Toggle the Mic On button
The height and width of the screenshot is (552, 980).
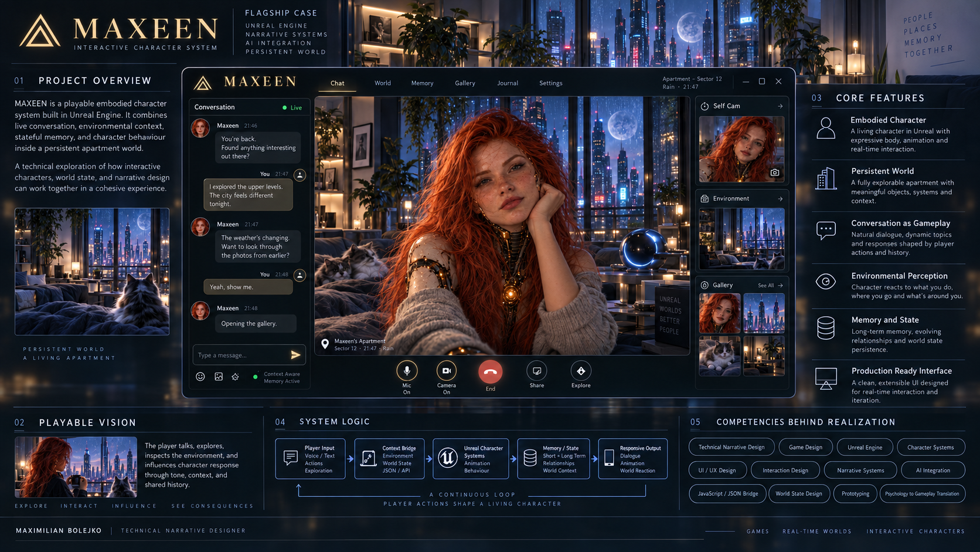click(x=407, y=371)
